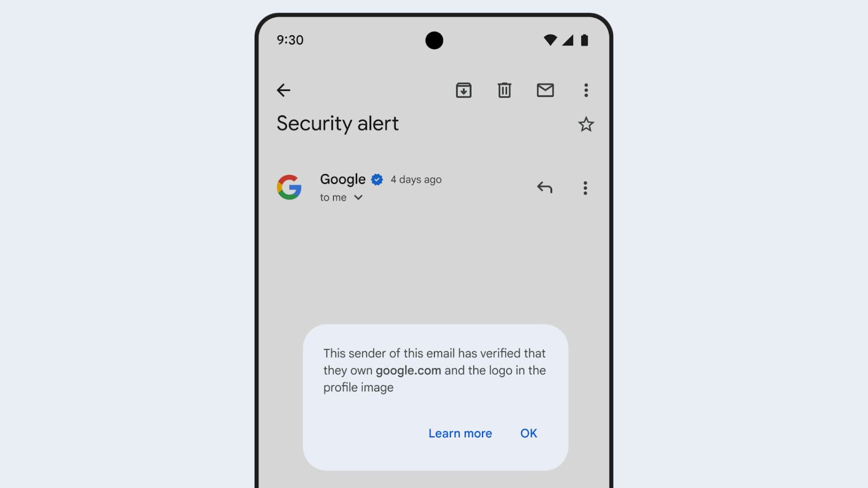868x488 pixels.
Task: Tap the verified blue checkmark badge
Action: click(x=377, y=180)
